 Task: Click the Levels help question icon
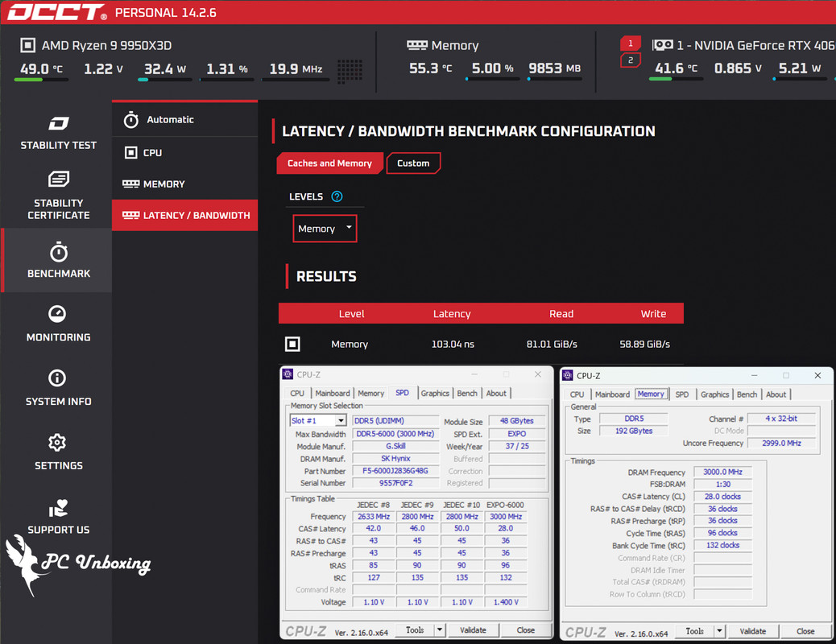point(337,196)
